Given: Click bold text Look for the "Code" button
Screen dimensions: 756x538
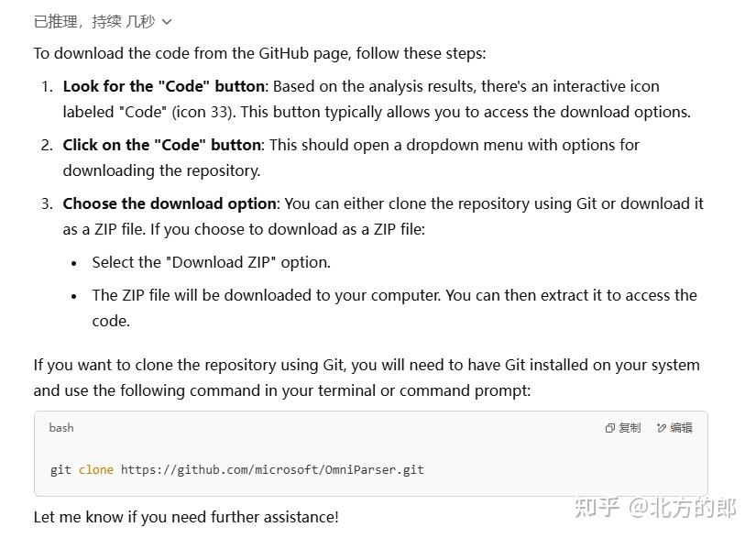Looking at the screenshot, I should pyautogui.click(x=163, y=86).
